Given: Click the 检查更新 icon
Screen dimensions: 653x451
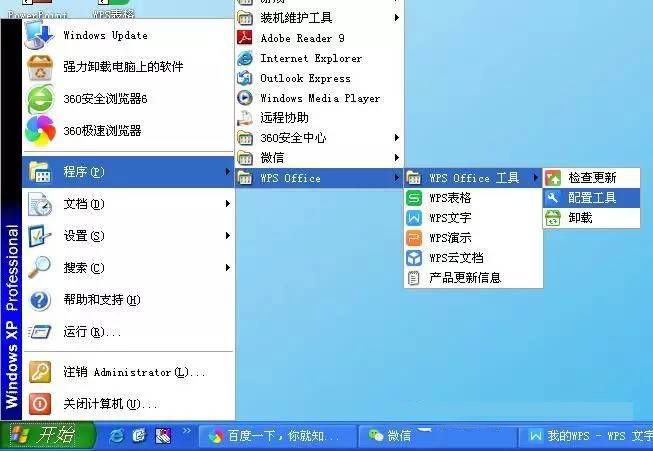Looking at the screenshot, I should [553, 178].
